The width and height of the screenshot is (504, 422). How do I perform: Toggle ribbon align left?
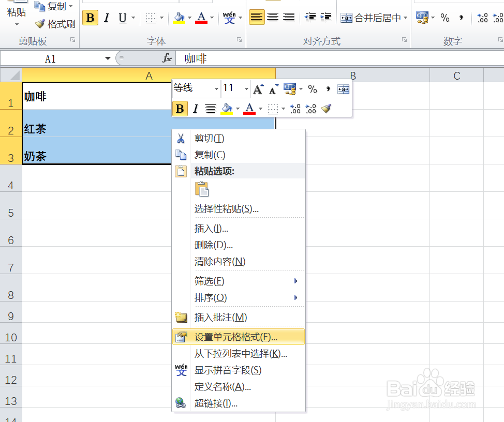[x=257, y=17]
